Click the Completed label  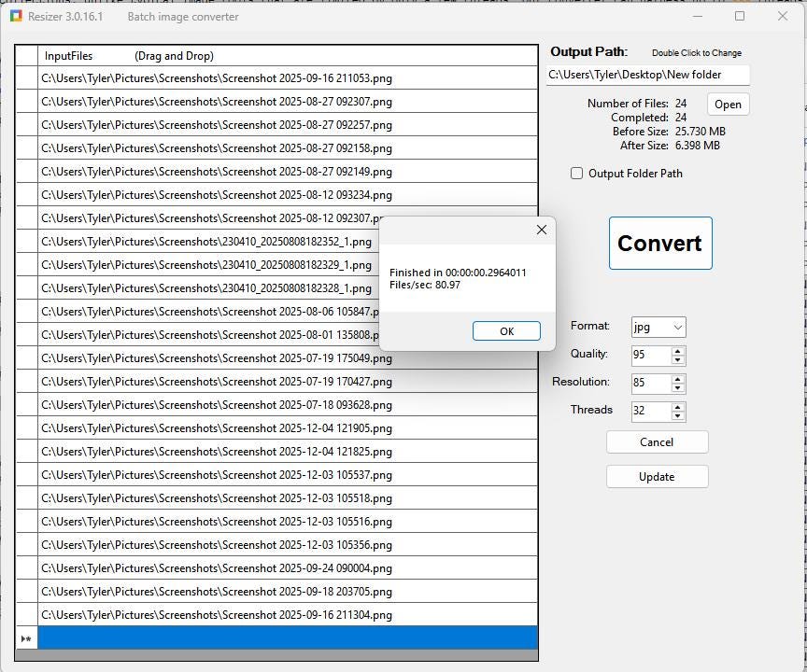[x=639, y=118]
